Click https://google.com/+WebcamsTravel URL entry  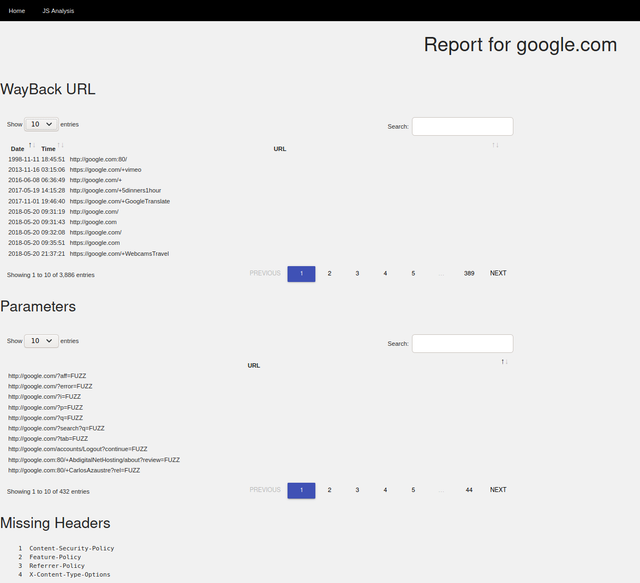tap(119, 254)
